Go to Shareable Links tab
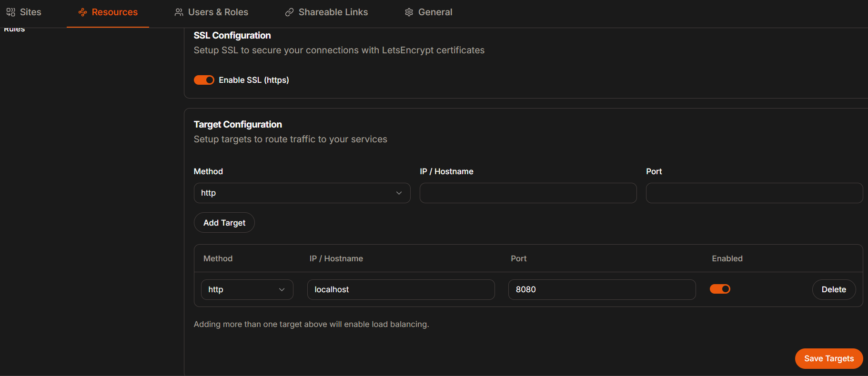The height and width of the screenshot is (376, 868). point(326,12)
